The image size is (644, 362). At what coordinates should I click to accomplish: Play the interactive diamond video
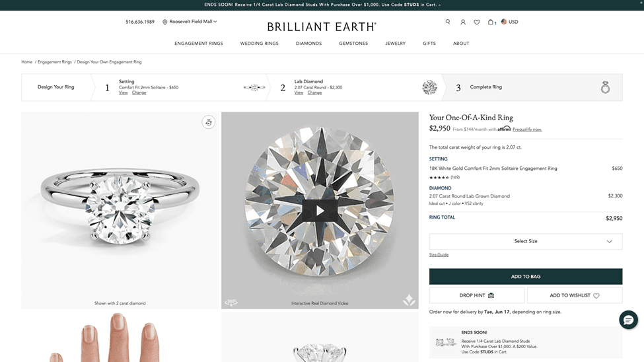320,211
